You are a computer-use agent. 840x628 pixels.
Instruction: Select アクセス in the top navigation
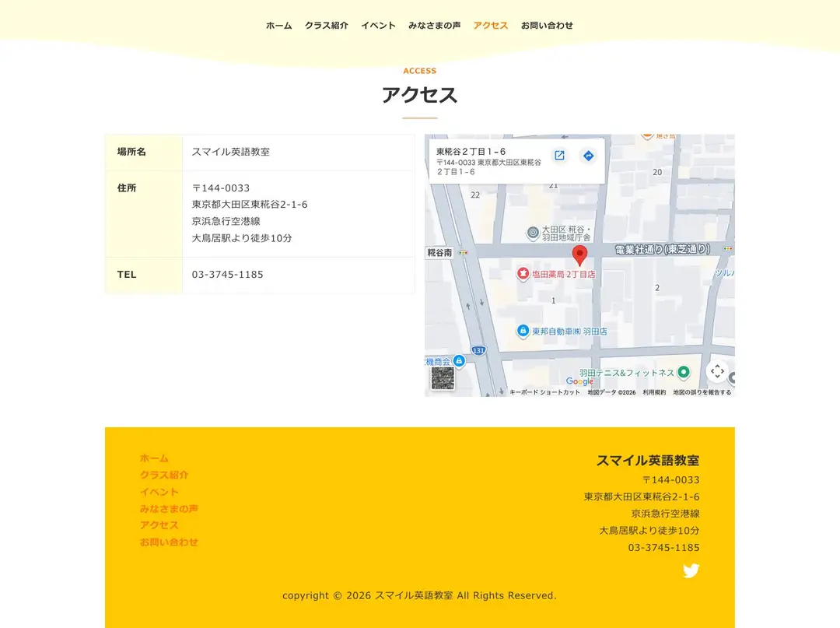(491, 25)
